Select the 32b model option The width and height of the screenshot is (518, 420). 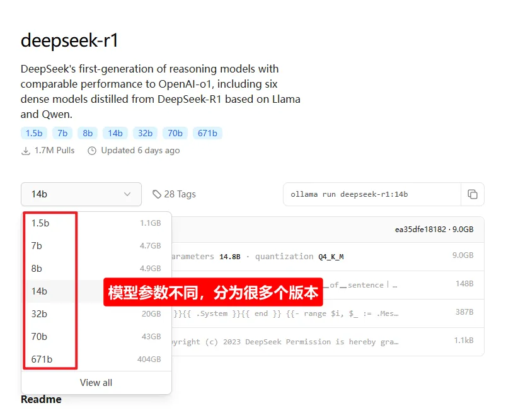pos(39,313)
